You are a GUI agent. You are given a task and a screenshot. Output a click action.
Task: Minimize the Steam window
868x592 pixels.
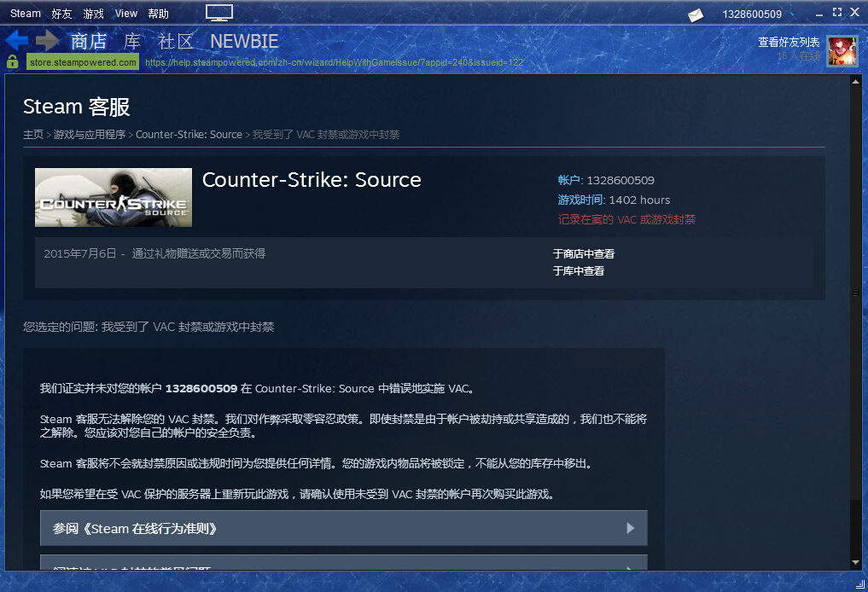(819, 15)
